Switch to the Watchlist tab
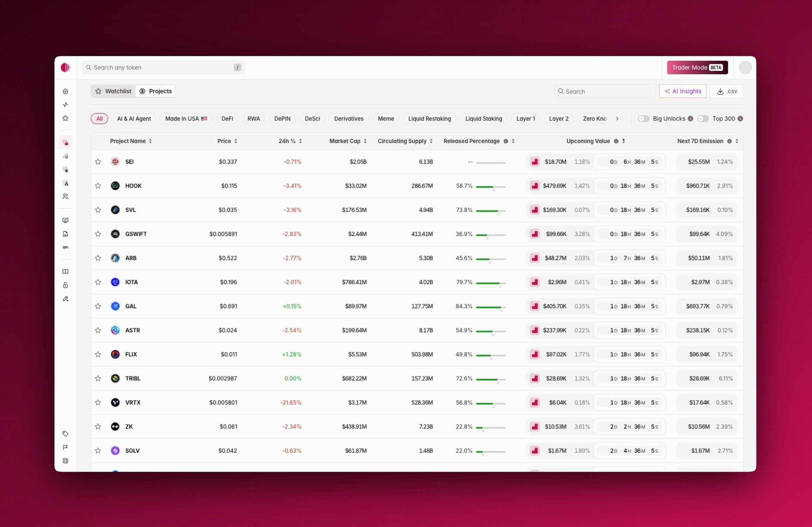Image resolution: width=812 pixels, height=527 pixels. click(x=113, y=91)
